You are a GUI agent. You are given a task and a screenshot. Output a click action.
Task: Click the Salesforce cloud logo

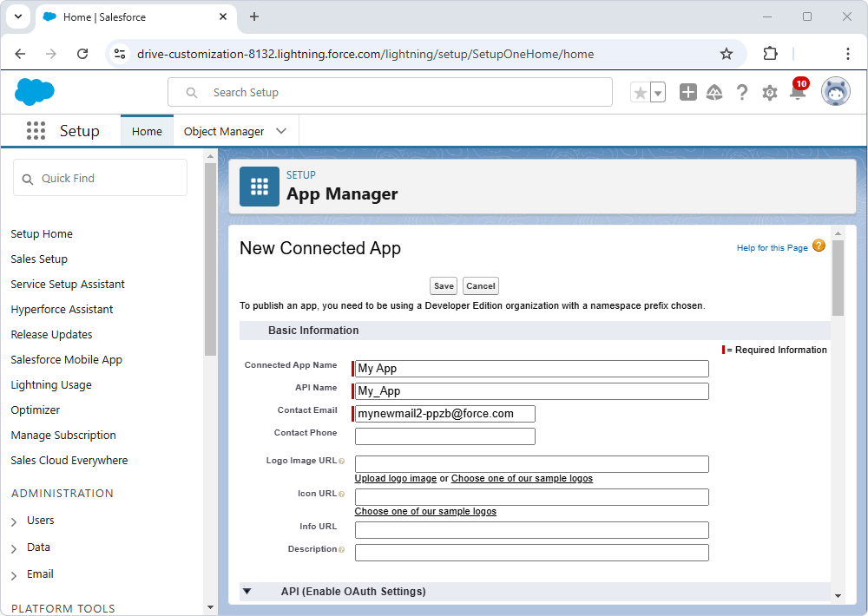[35, 92]
